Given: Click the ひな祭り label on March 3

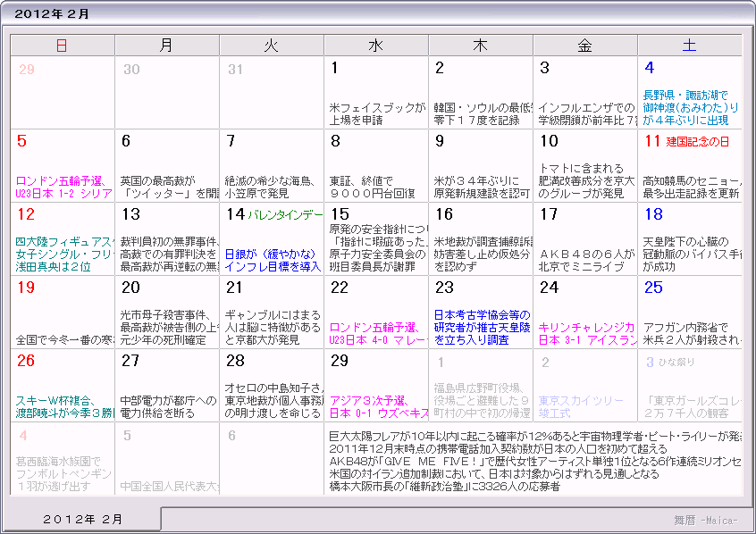Looking at the screenshot, I should click(676, 362).
